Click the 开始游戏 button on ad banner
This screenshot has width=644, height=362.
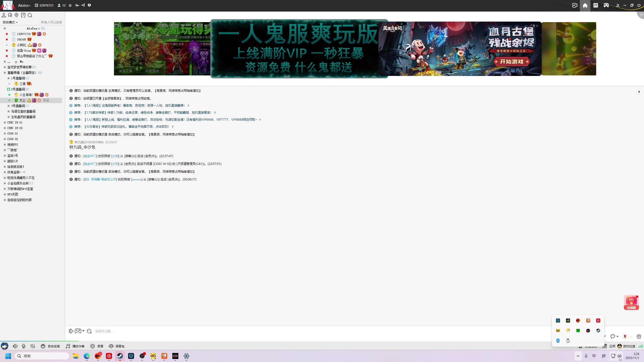click(x=511, y=62)
